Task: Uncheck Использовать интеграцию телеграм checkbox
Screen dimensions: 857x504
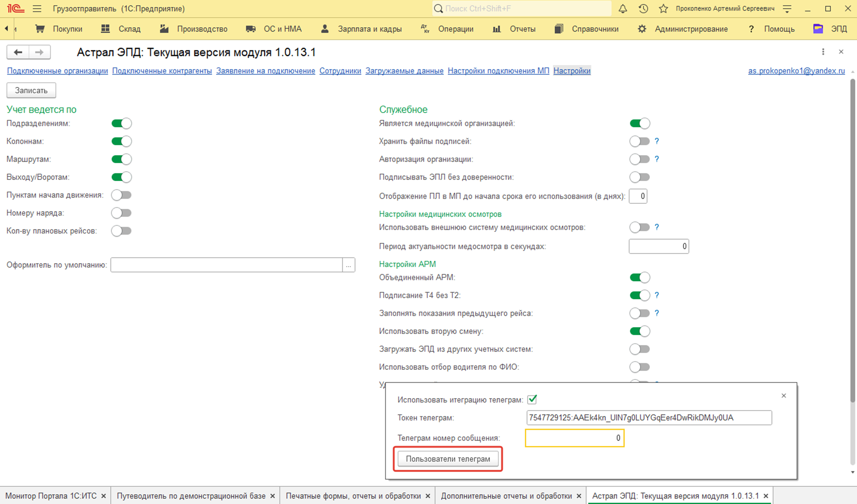Action: coord(532,399)
